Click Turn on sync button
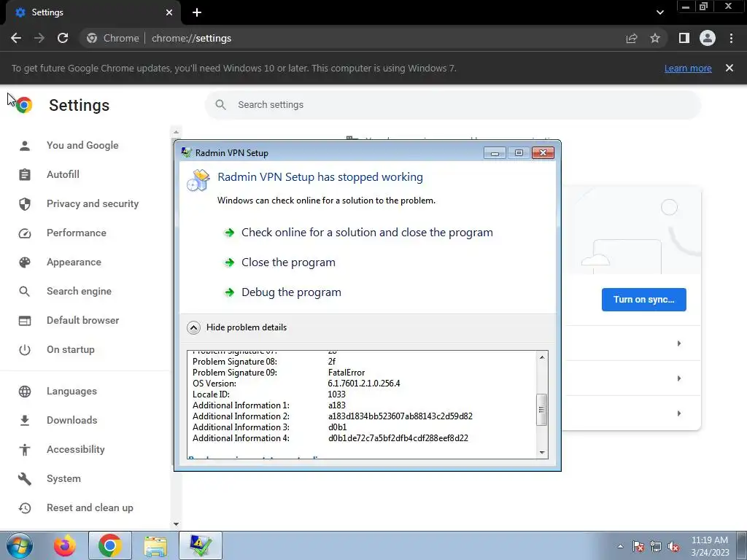747x560 pixels. tap(643, 300)
